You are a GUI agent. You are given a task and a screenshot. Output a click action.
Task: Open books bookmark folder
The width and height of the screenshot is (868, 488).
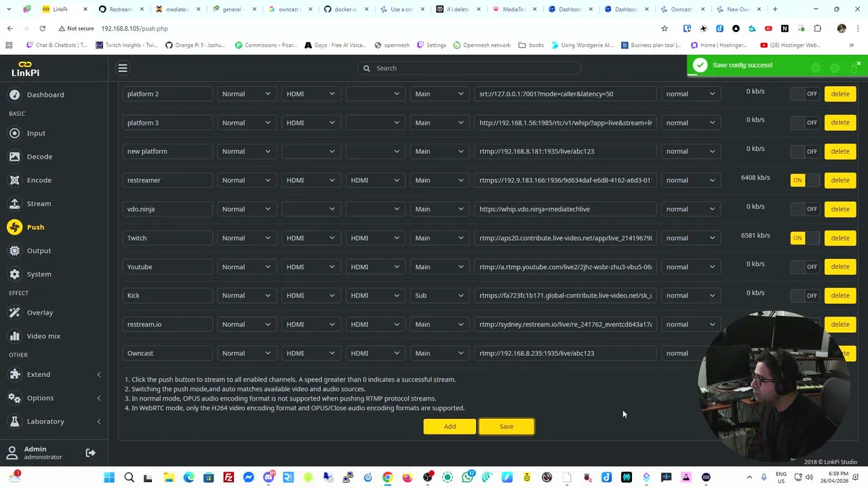(531, 45)
